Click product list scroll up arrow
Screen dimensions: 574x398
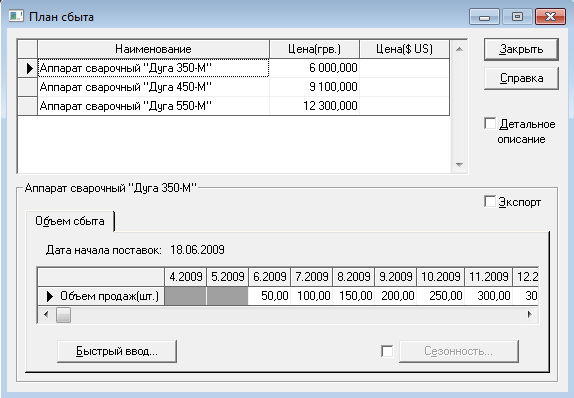click(x=459, y=49)
